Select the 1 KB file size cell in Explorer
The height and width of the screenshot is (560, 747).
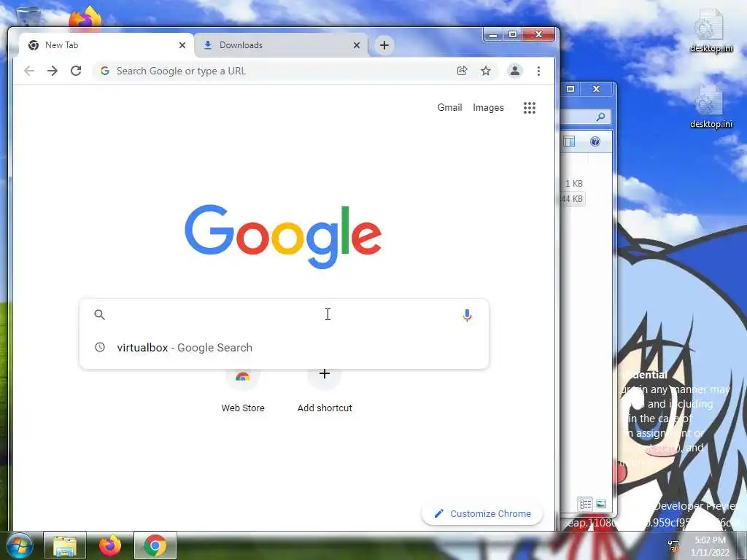[x=573, y=183]
